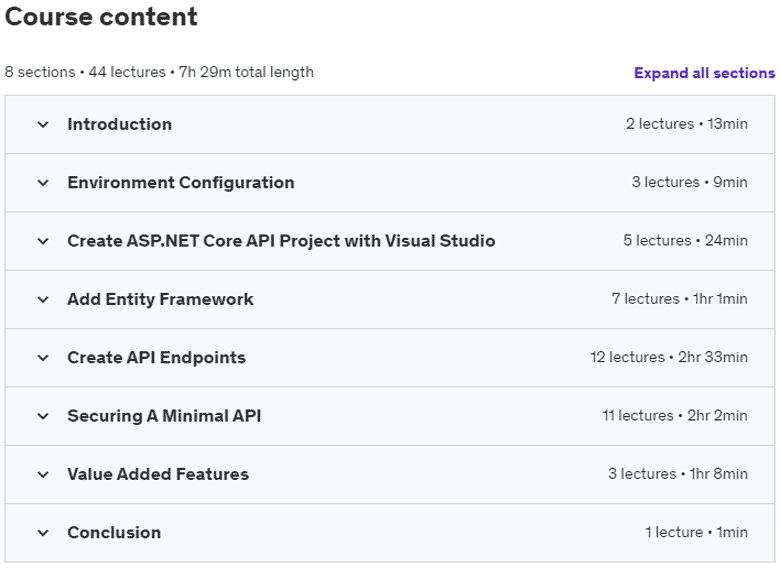Open the Introduction section title
This screenshot has height=568, width=780.
tap(120, 124)
